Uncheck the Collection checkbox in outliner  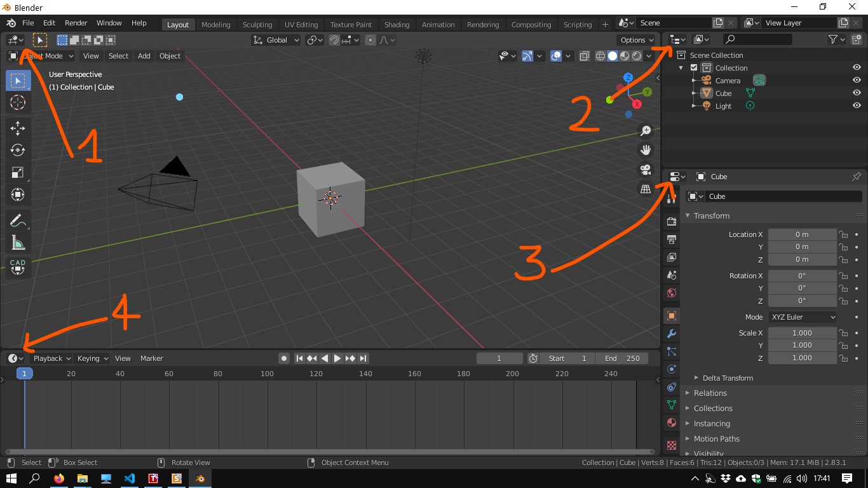694,68
